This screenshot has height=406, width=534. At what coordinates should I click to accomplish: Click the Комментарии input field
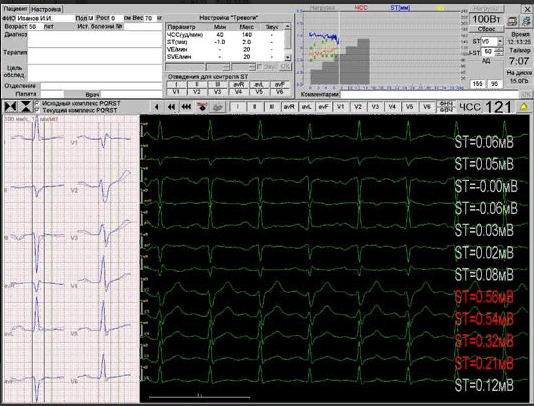[430, 94]
